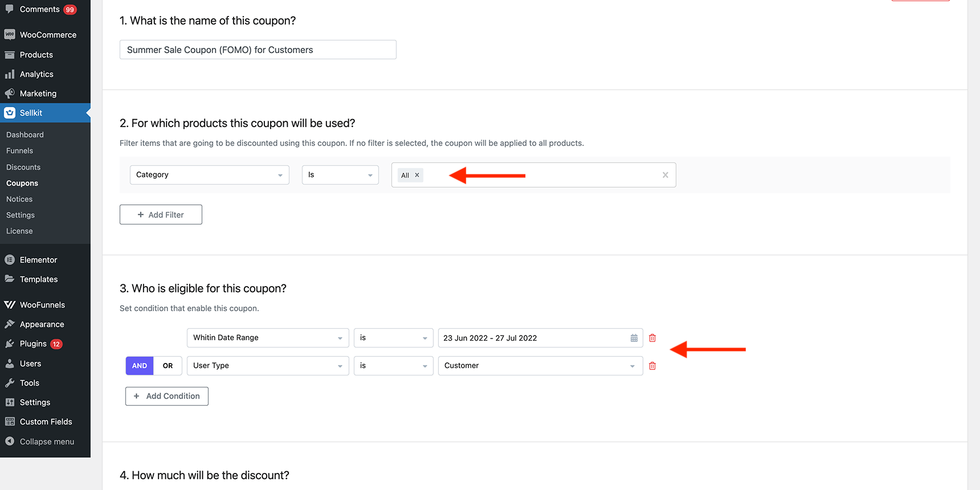This screenshot has height=490, width=980.
Task: Open the date range calendar picker
Action: coord(634,338)
